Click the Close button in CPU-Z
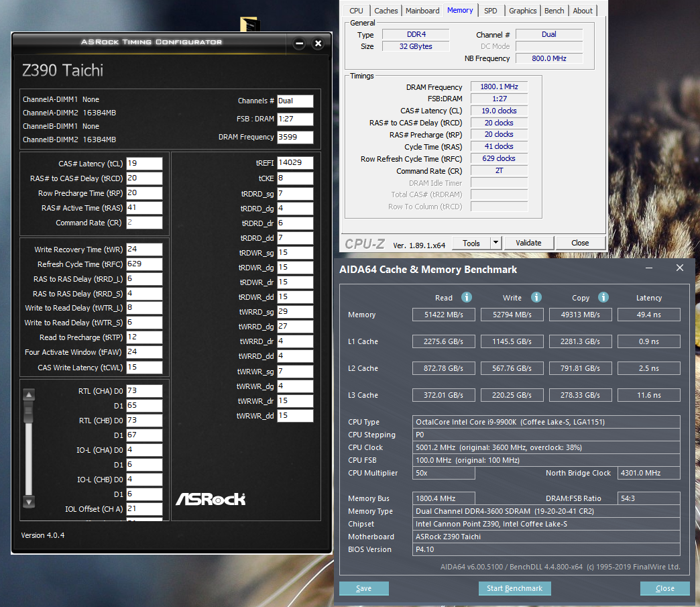 581,243
